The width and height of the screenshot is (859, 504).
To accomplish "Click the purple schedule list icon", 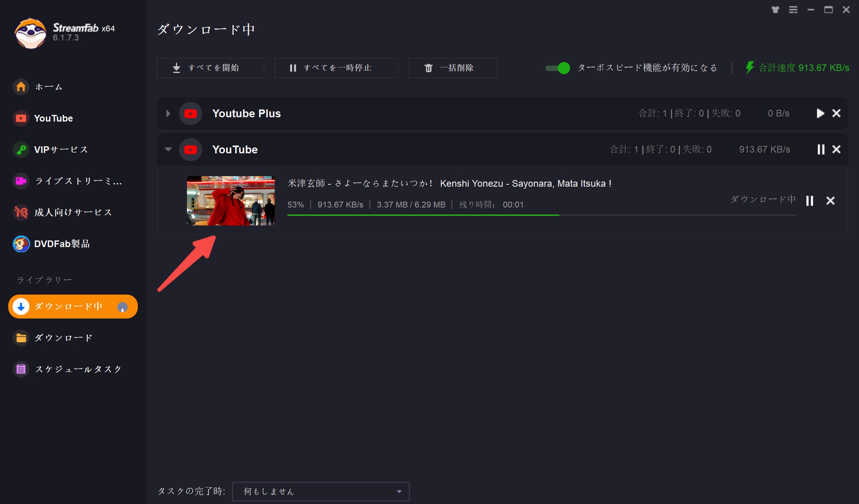I will [x=21, y=369].
